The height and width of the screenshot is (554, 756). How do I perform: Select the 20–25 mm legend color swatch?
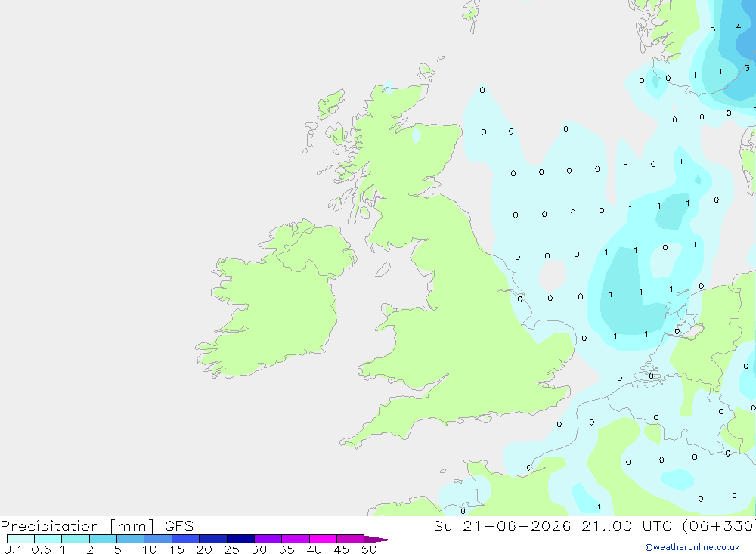point(213,539)
